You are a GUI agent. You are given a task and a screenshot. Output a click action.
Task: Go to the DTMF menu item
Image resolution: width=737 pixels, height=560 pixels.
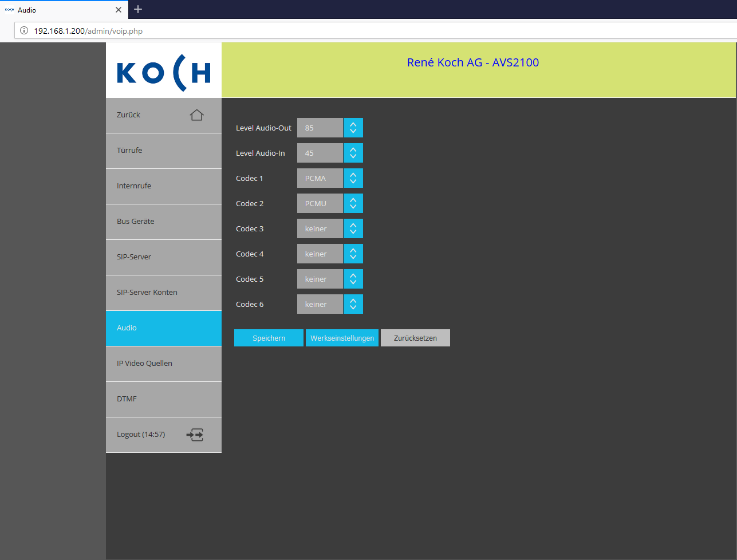[x=164, y=399]
